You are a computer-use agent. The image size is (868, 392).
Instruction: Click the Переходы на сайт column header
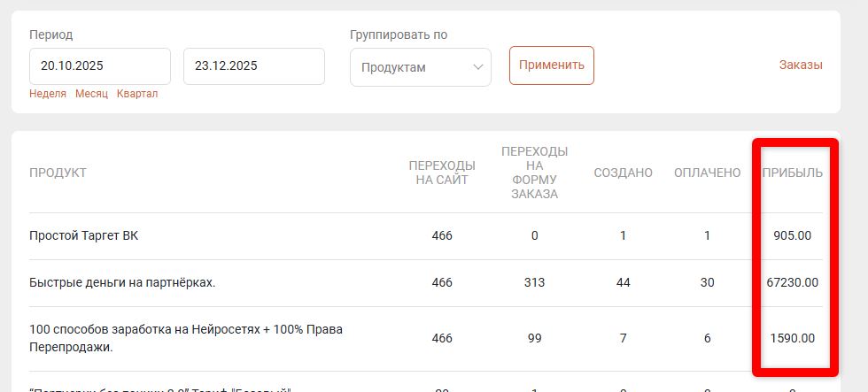(x=441, y=173)
